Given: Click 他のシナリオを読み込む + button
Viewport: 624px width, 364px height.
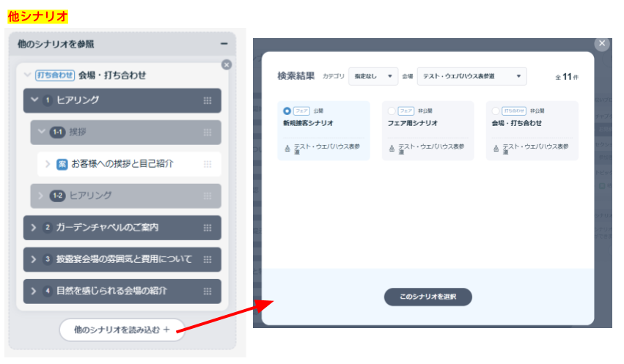Looking at the screenshot, I should (122, 330).
